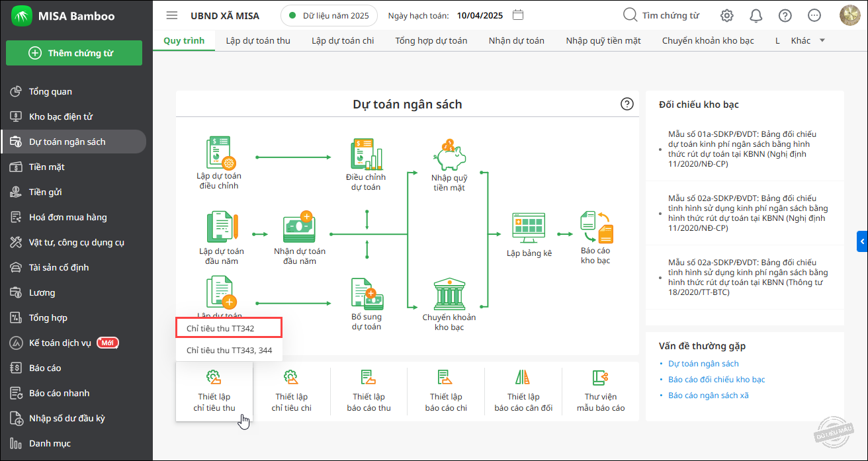
Task: Switch to Nhận dự toán tab
Action: pos(517,40)
